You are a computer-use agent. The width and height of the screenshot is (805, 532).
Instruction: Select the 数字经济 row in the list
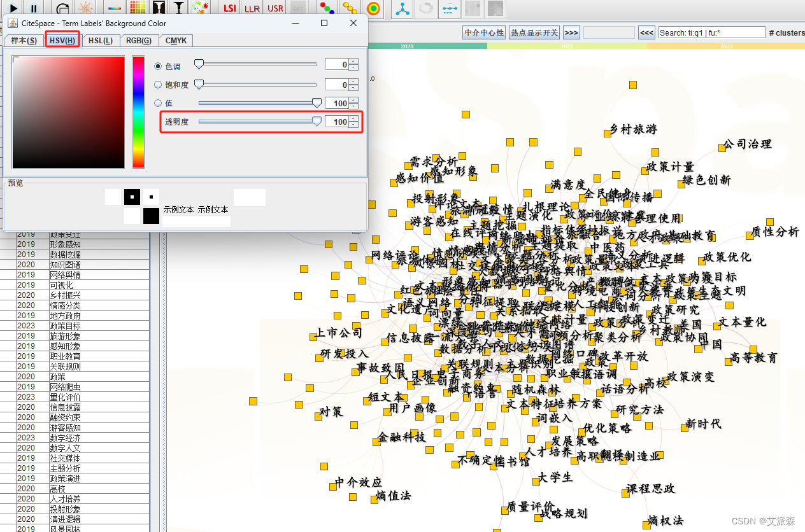coord(75,438)
